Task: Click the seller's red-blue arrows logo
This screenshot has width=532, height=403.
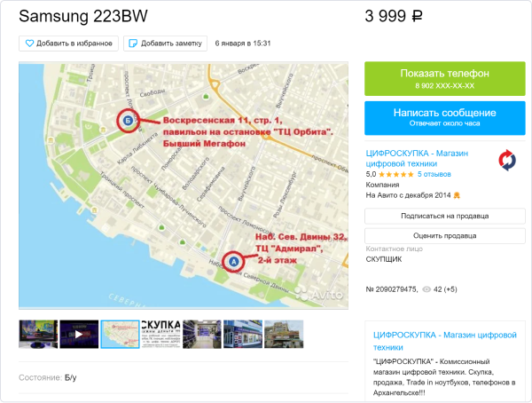Action: click(506, 161)
